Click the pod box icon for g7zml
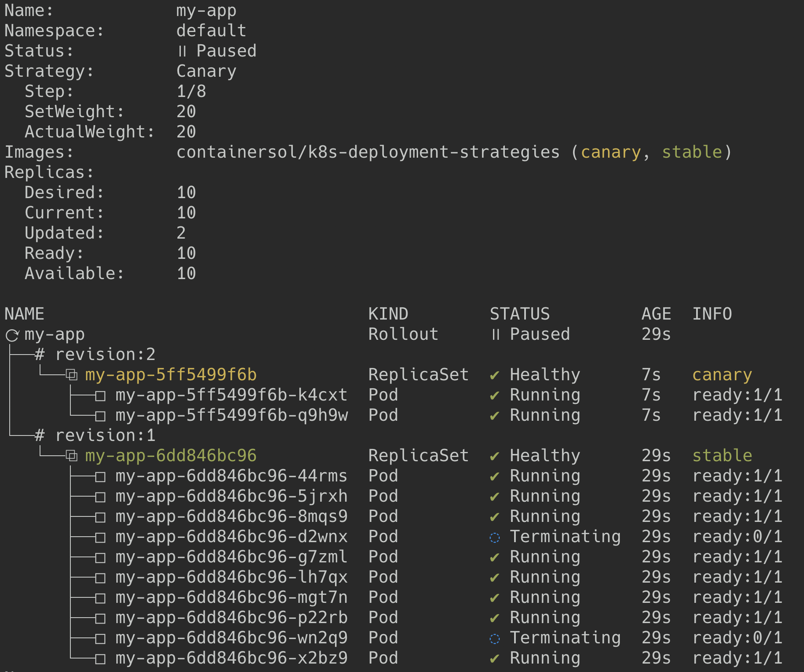The height and width of the screenshot is (672, 804). click(100, 558)
